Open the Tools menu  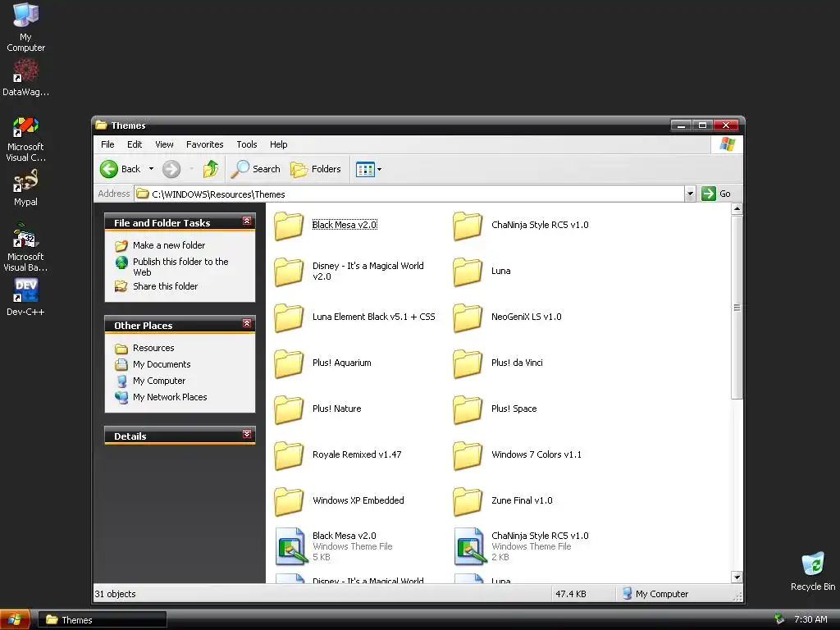(x=247, y=144)
